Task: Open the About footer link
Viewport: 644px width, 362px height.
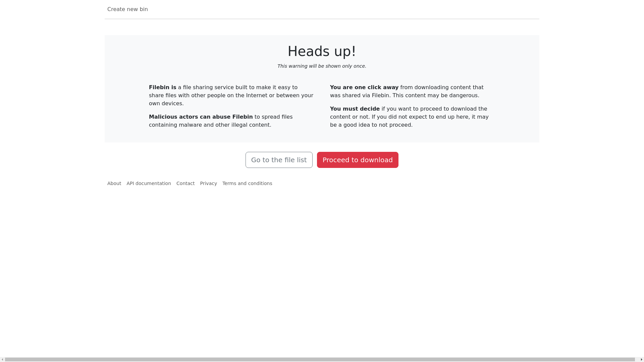Action: coord(114,183)
